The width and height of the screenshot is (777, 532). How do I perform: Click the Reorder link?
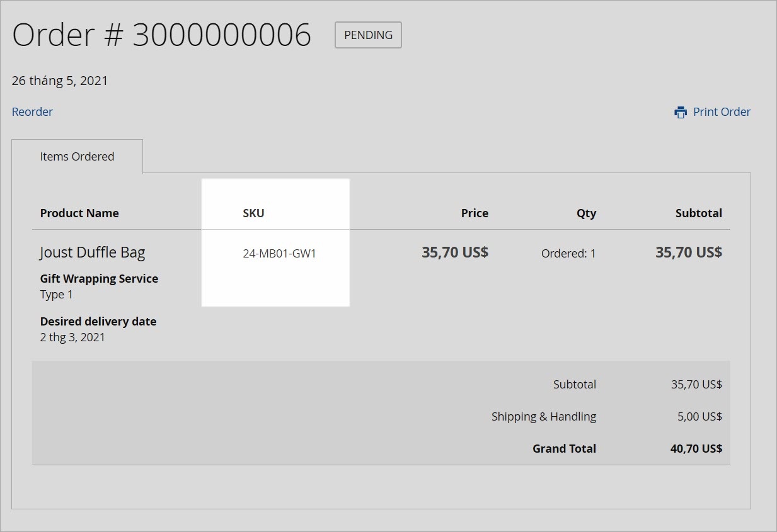click(x=32, y=111)
